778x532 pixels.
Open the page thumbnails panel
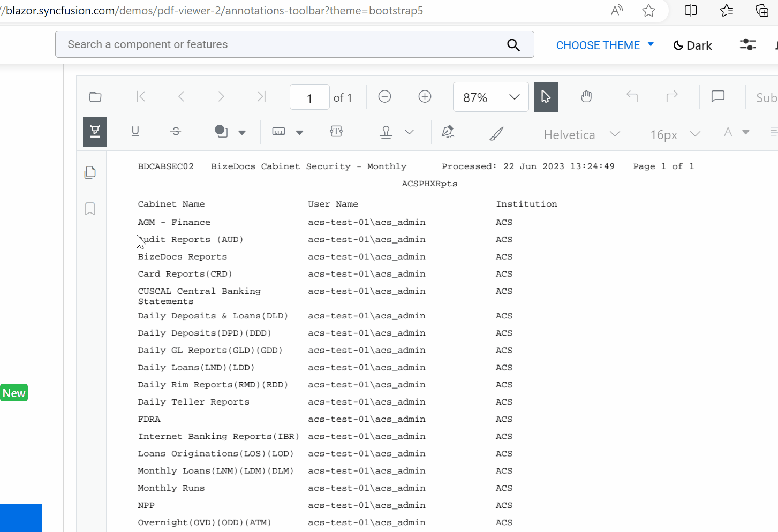coord(89,172)
